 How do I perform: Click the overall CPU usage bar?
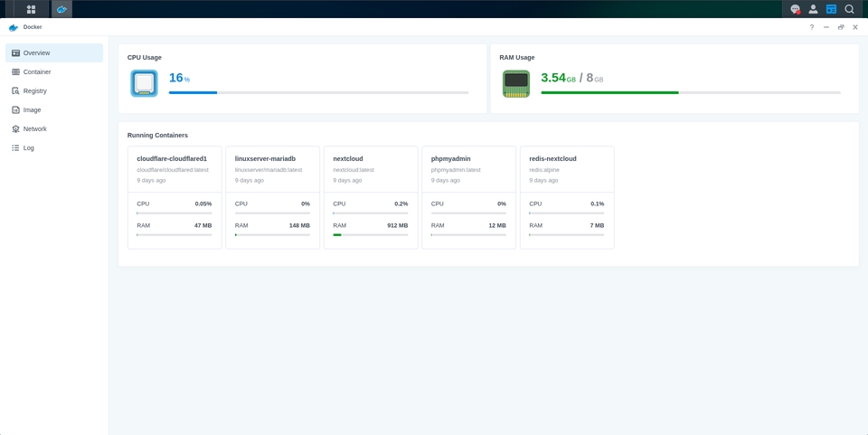click(319, 92)
